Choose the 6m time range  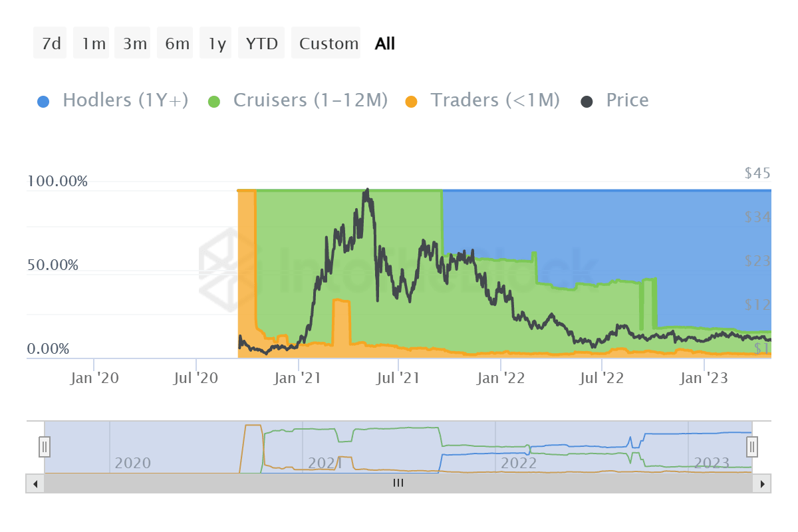click(177, 44)
